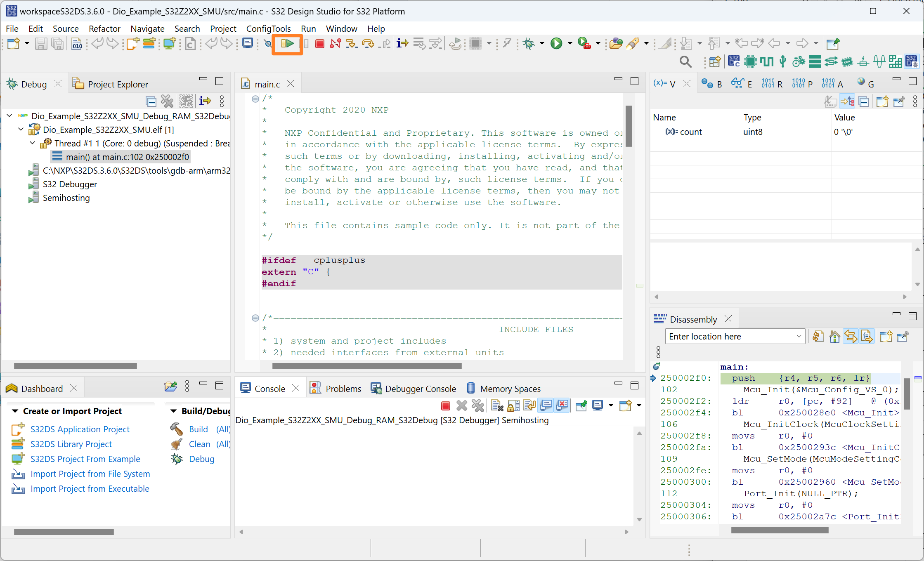Toggle Skip All Breakpoints icon
924x561 pixels.
pos(268,43)
